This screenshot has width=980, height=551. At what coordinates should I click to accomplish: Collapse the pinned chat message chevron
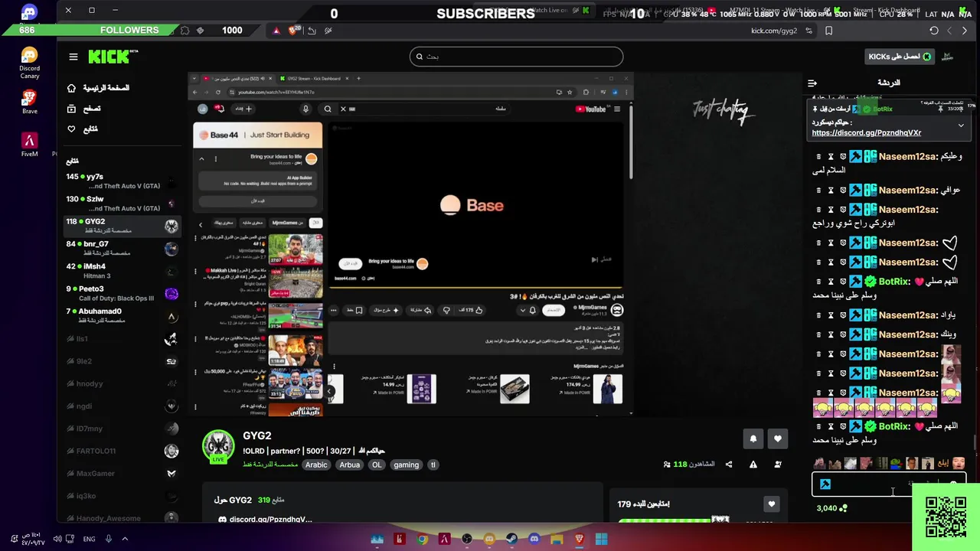961,126
